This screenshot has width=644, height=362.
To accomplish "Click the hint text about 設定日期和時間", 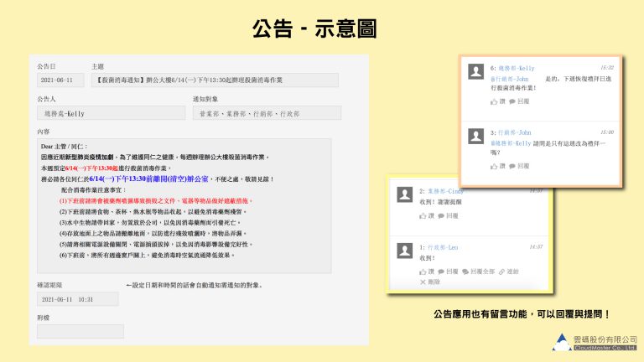I will (x=195, y=285).
